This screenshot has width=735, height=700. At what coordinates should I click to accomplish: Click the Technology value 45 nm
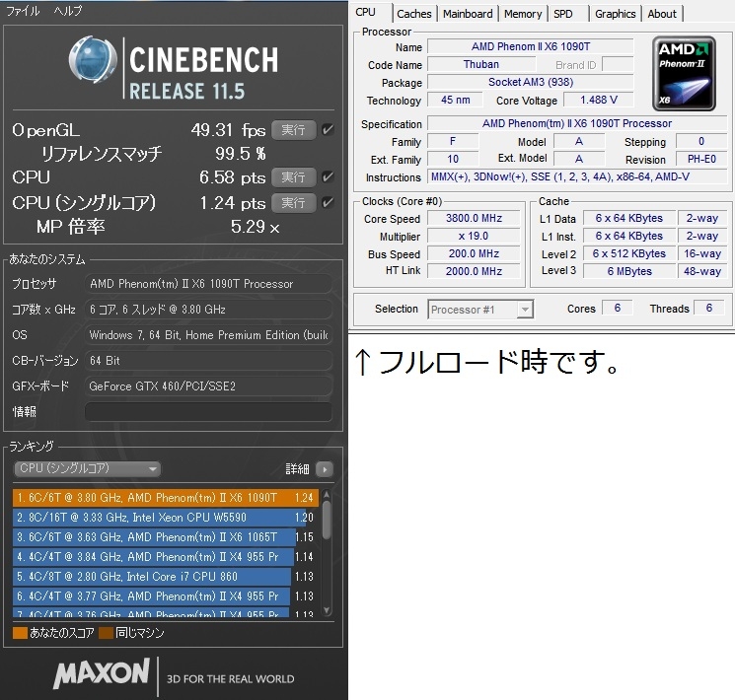(455, 100)
